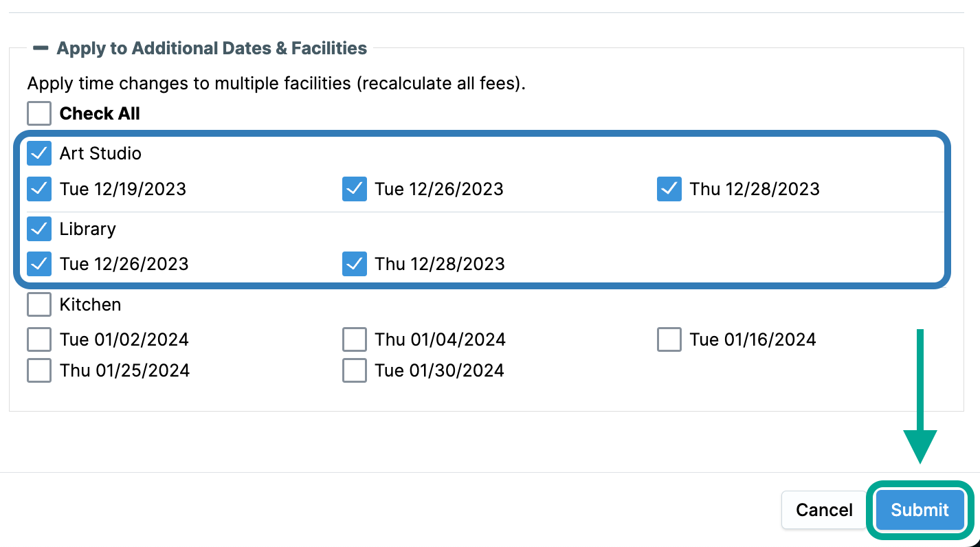The image size is (980, 547).
Task: Uncheck Library Tue 12/26/2023 date
Action: (39, 264)
